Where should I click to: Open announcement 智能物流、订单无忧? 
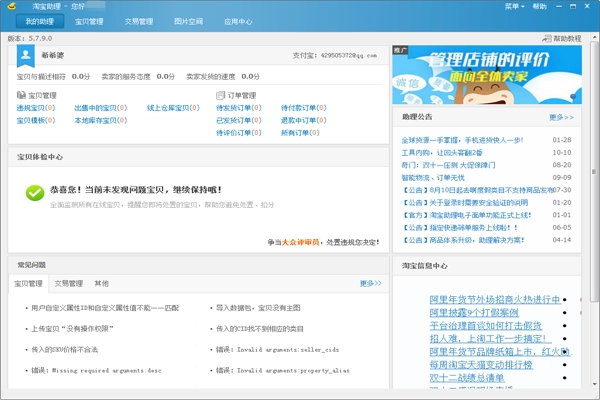433,178
